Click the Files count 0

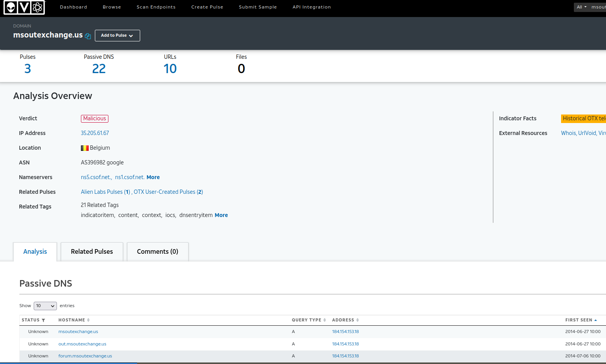(241, 69)
